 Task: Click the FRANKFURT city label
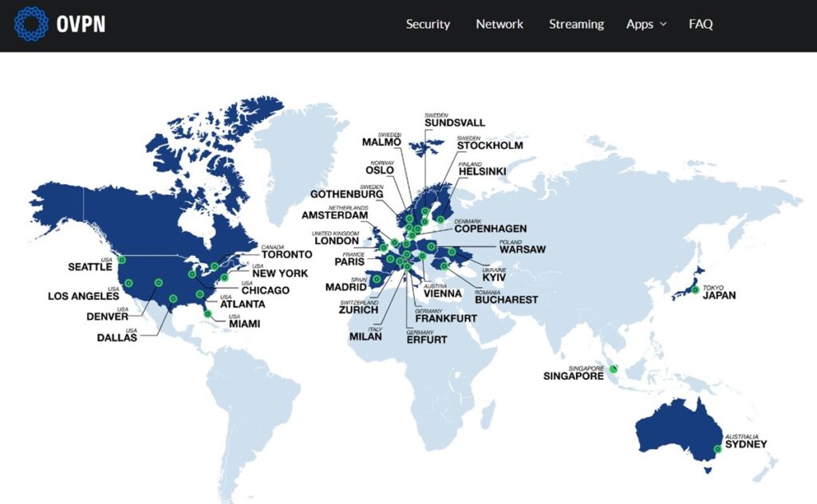(x=446, y=319)
